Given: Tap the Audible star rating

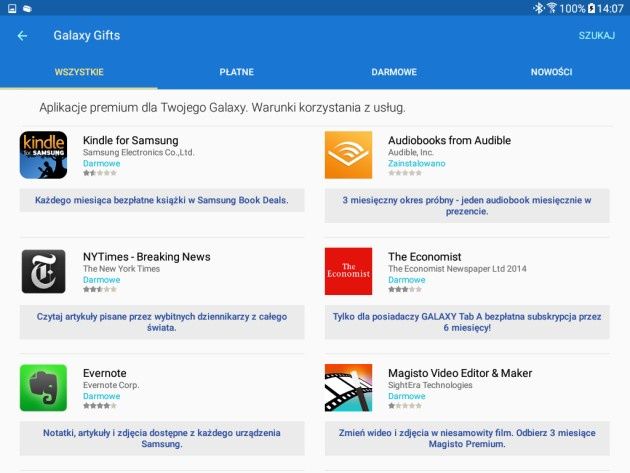Looking at the screenshot, I should click(x=405, y=173).
